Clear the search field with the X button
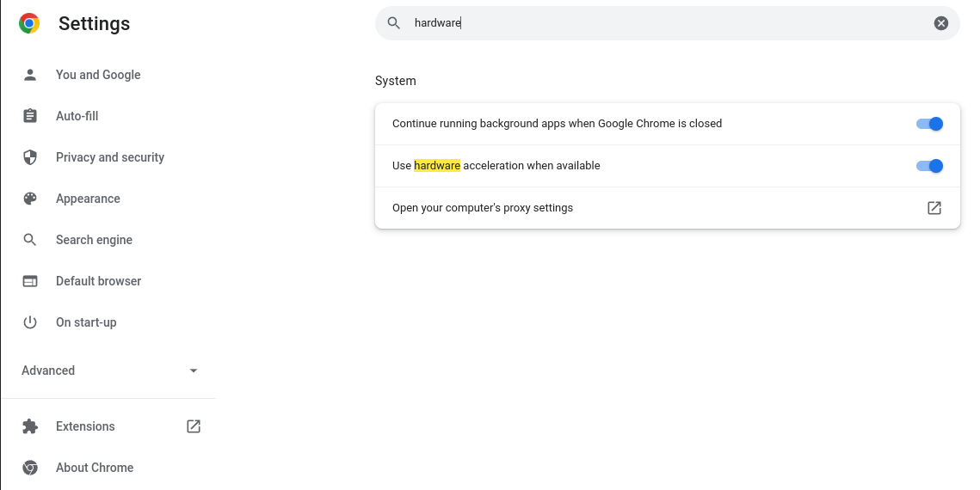980x490 pixels. pos(940,23)
